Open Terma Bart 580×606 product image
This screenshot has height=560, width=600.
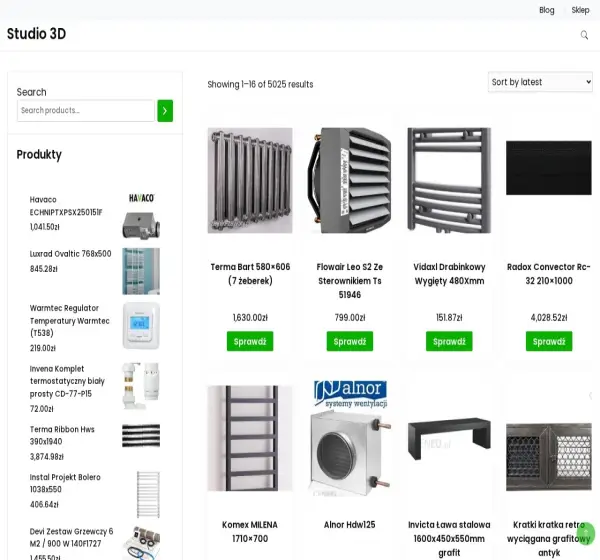(x=250, y=180)
